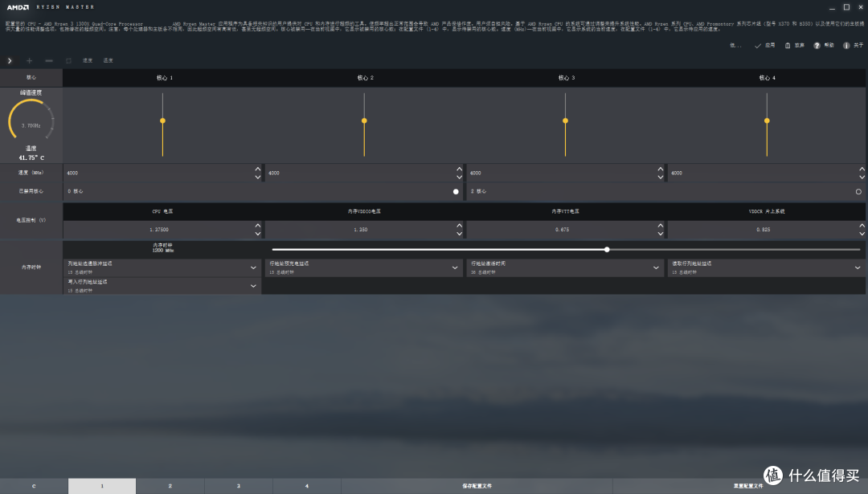Viewport: 868px width, 494px height.
Task: Switch to profile tab 3
Action: 239,486
